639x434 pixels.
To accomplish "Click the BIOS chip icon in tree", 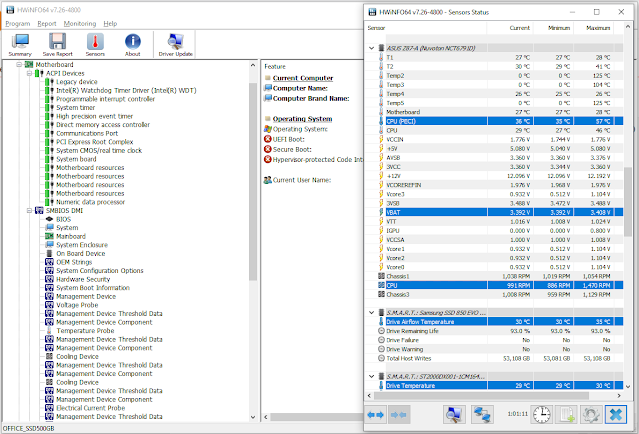I will pos(49,219).
